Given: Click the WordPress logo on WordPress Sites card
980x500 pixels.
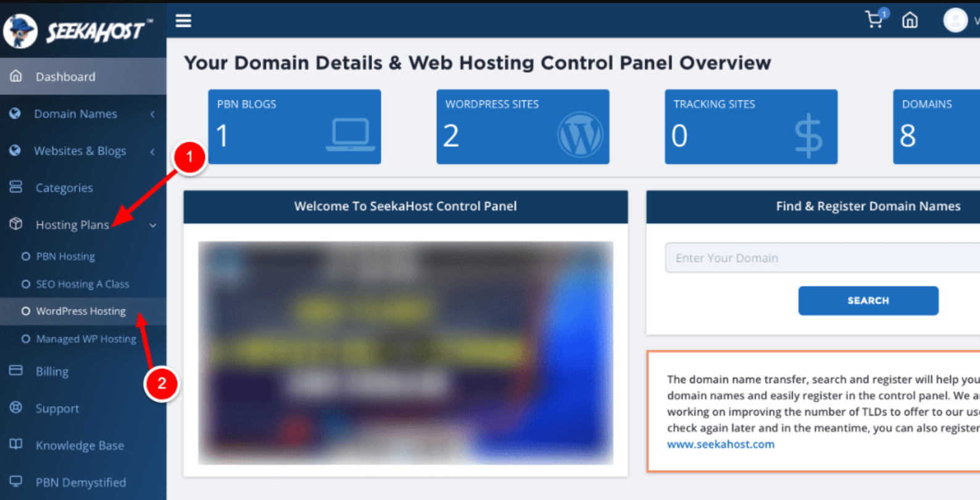Looking at the screenshot, I should tap(580, 135).
